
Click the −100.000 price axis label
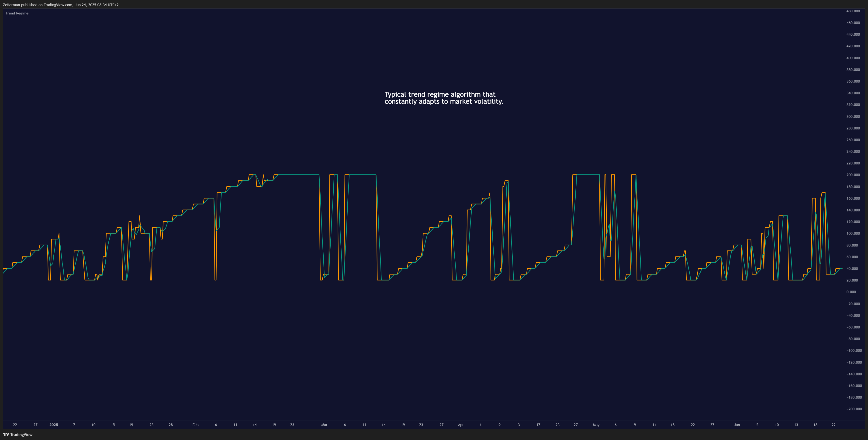pyautogui.click(x=854, y=351)
